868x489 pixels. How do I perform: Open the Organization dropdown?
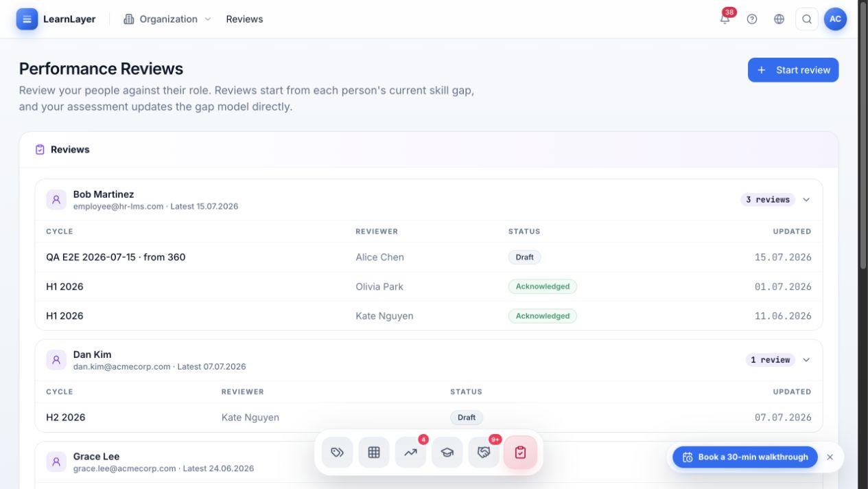167,19
